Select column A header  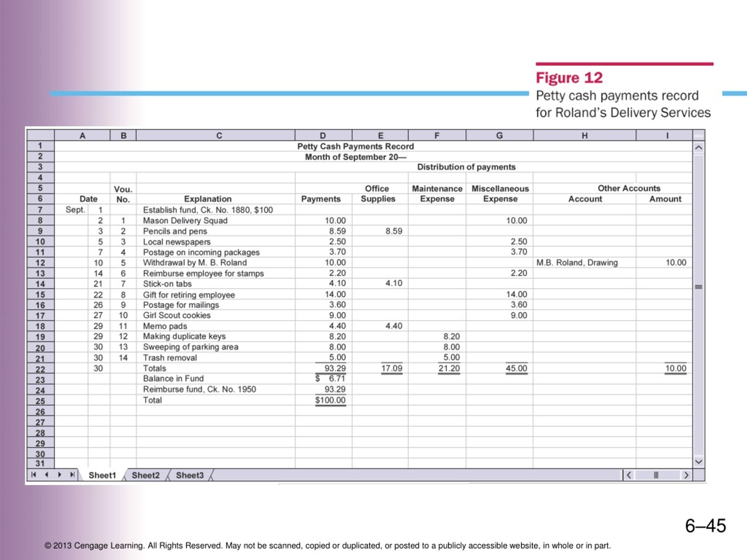pos(82,135)
